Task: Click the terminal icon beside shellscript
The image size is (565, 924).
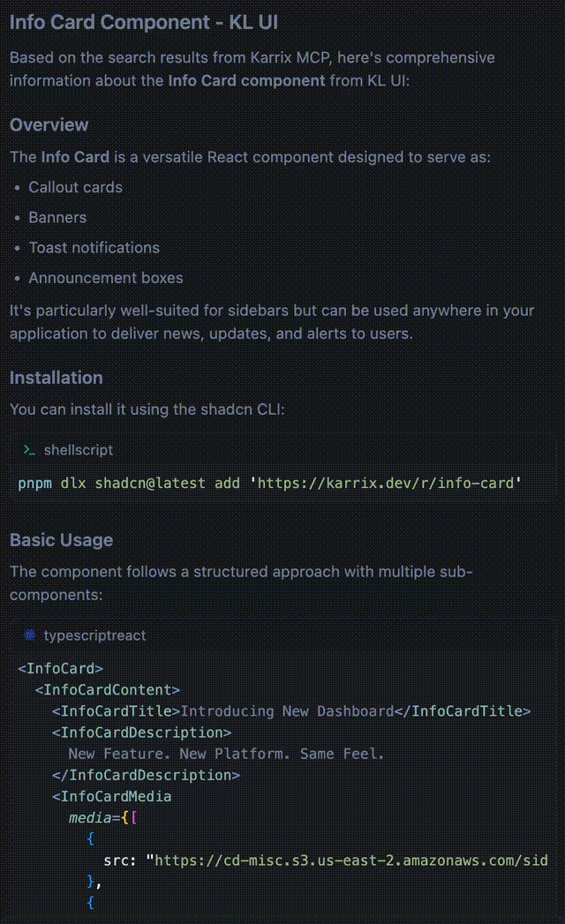Action: click(x=29, y=450)
